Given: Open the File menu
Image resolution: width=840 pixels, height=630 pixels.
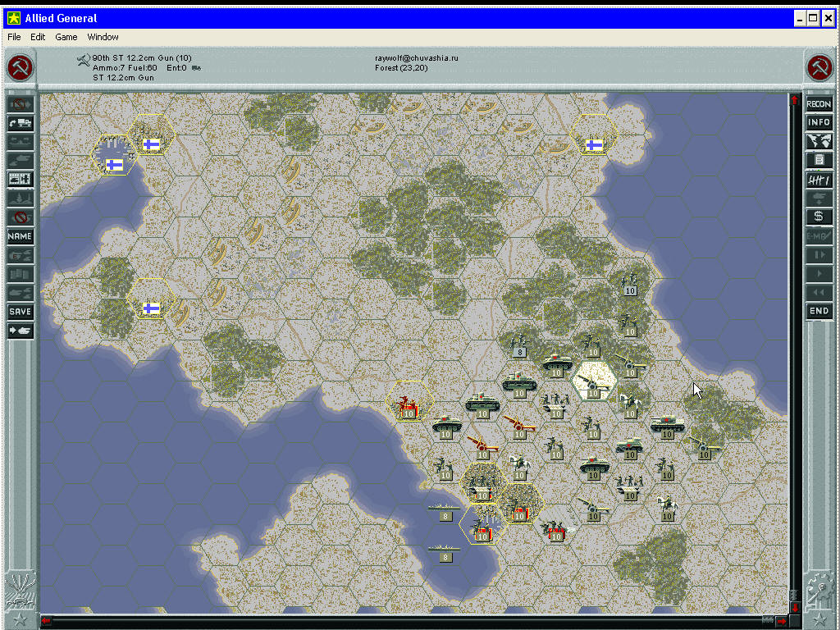Looking at the screenshot, I should (x=14, y=37).
